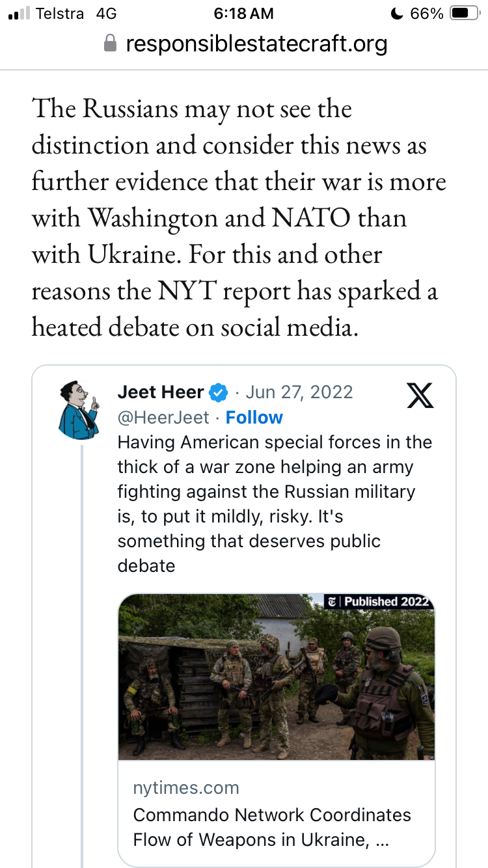Tap the battery icon in status bar
Viewport: 488px width, 868px height.
coord(465,14)
